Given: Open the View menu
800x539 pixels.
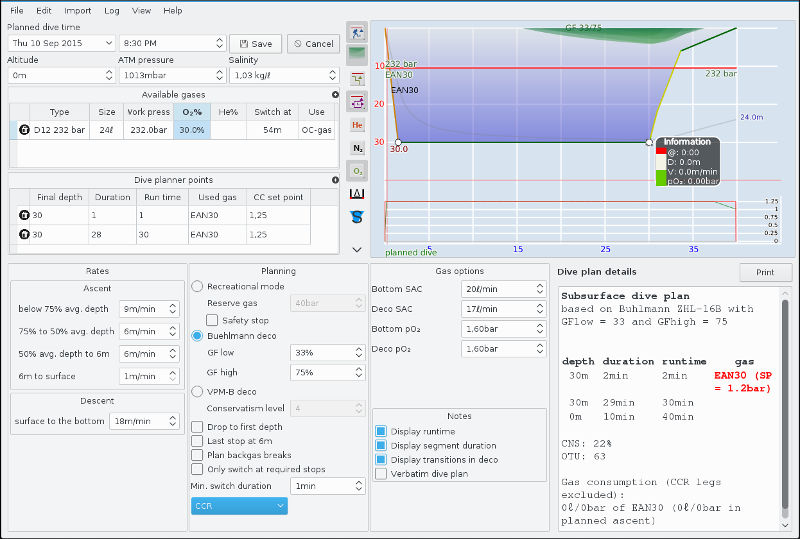Looking at the screenshot, I should pyautogui.click(x=141, y=10).
